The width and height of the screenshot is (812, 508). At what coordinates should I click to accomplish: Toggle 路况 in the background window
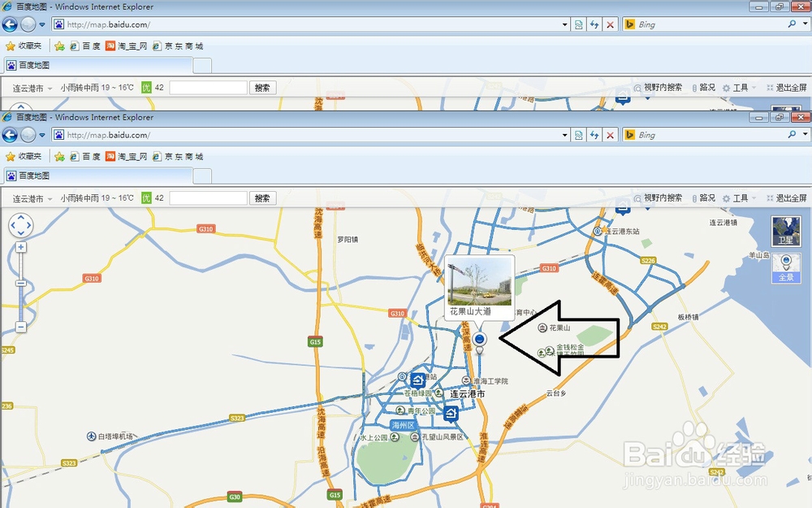click(x=703, y=88)
